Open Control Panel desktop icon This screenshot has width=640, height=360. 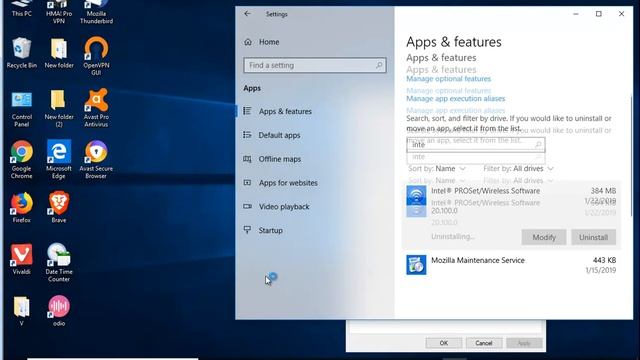point(22,108)
